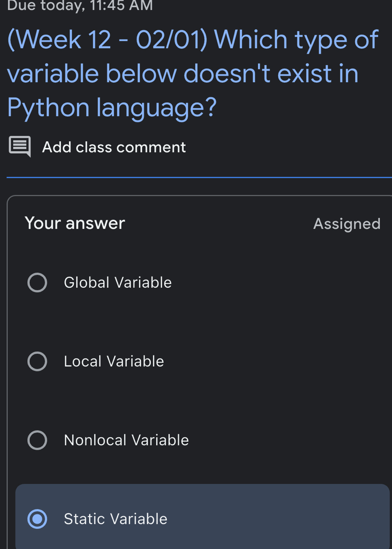Click the Due today, 11:45 AM text
Viewport: 392px width, 549px height.
[80, 6]
